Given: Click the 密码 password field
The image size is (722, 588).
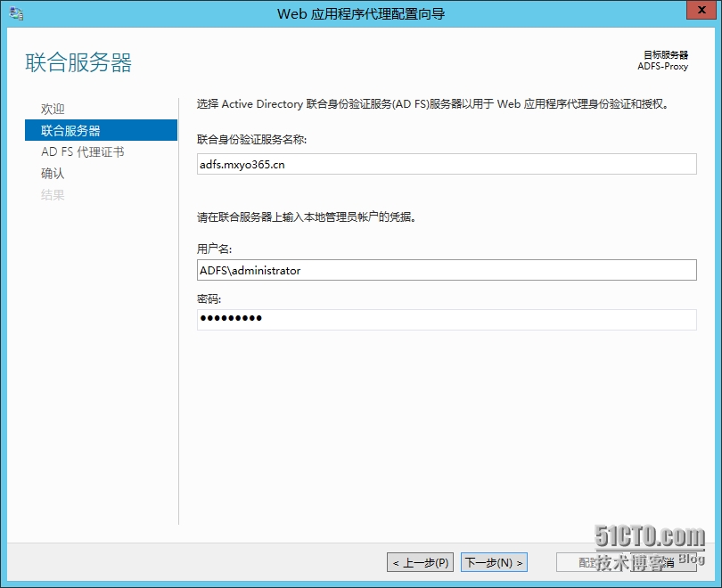Looking at the screenshot, I should click(x=446, y=319).
